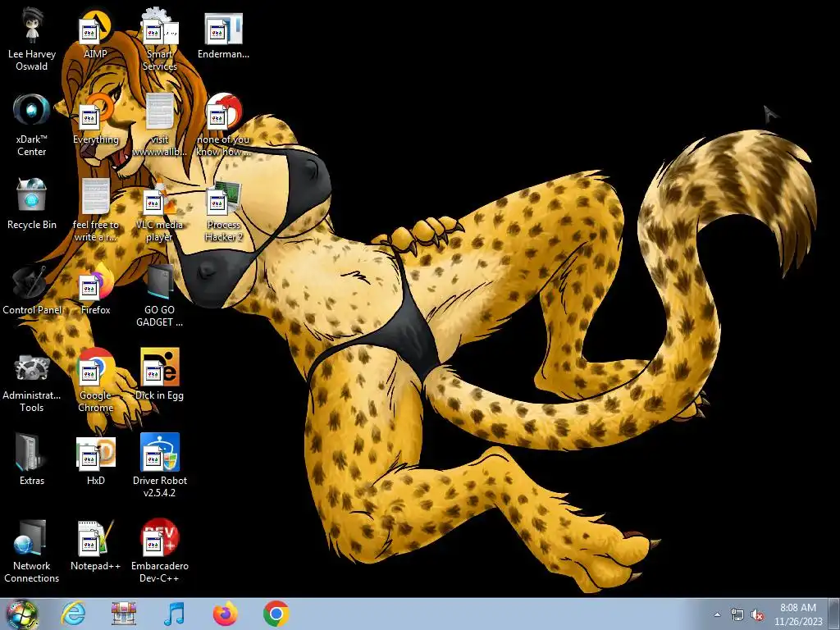840x630 pixels.
Task: Select the 'visit www.wallb...' text file
Action: 160,126
